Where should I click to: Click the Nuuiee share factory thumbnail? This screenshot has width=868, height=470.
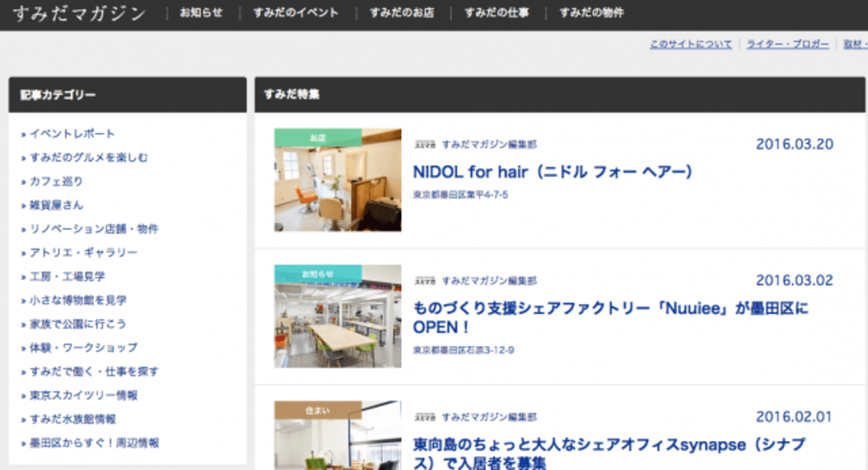(x=337, y=316)
